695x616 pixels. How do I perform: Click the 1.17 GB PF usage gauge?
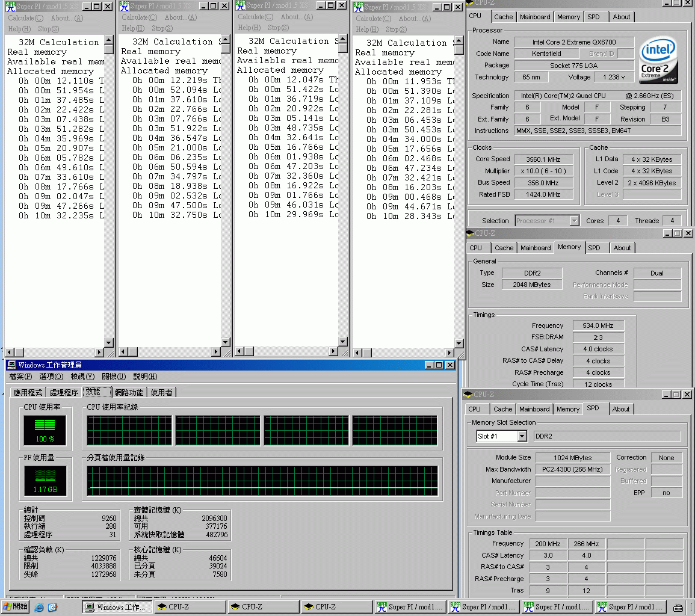point(45,481)
